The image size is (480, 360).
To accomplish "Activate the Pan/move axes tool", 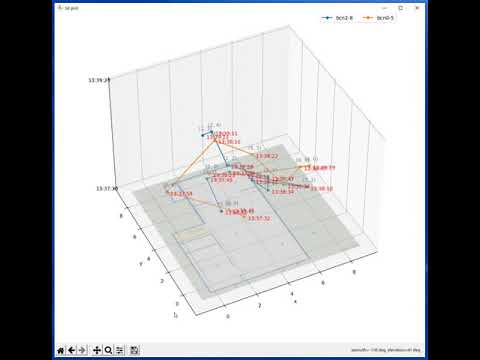I will coord(97,350).
